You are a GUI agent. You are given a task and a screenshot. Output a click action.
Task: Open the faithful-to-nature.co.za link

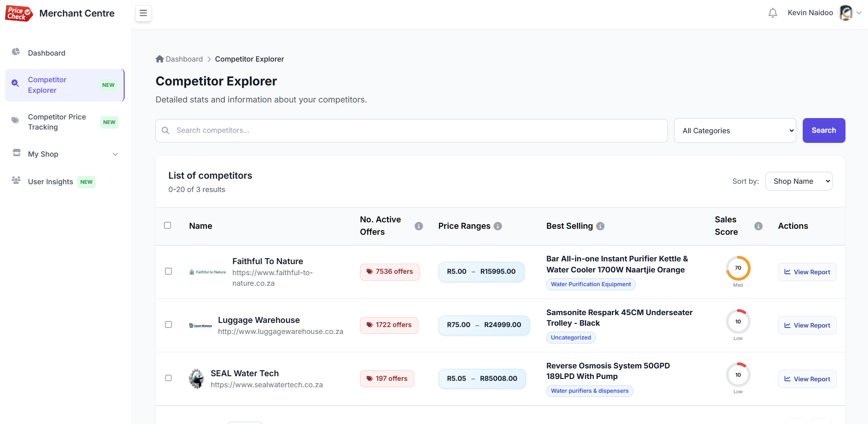(273, 278)
